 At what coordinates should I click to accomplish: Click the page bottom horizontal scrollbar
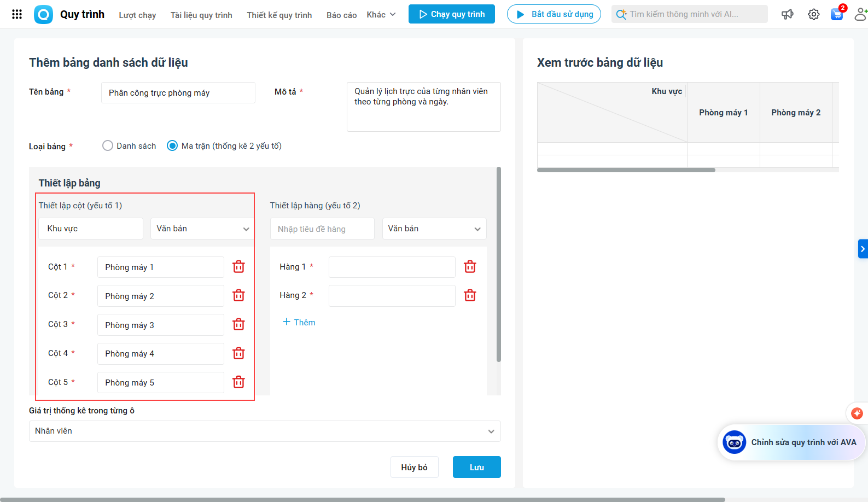(x=363, y=500)
